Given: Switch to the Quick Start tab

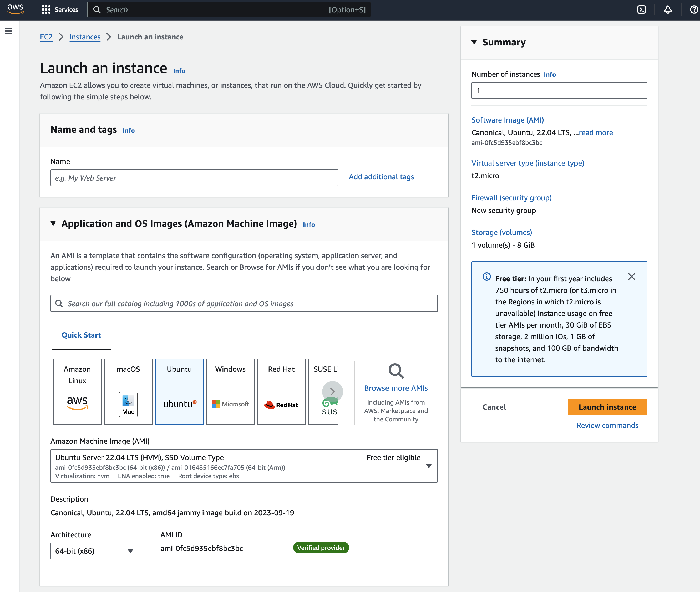Looking at the screenshot, I should [81, 335].
